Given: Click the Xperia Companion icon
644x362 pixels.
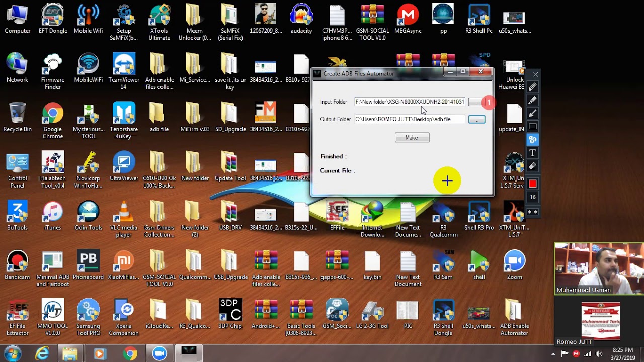Looking at the screenshot, I should (x=124, y=318).
